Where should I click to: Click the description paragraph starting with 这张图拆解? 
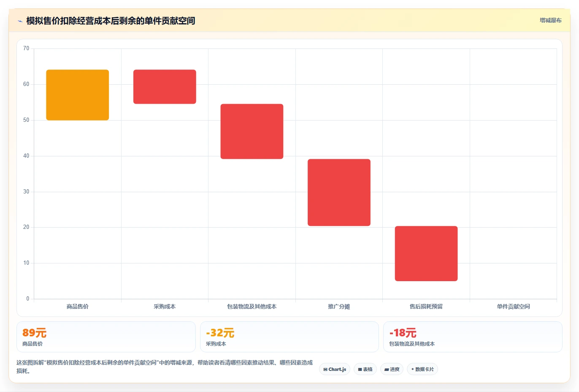pyautogui.click(x=165, y=367)
